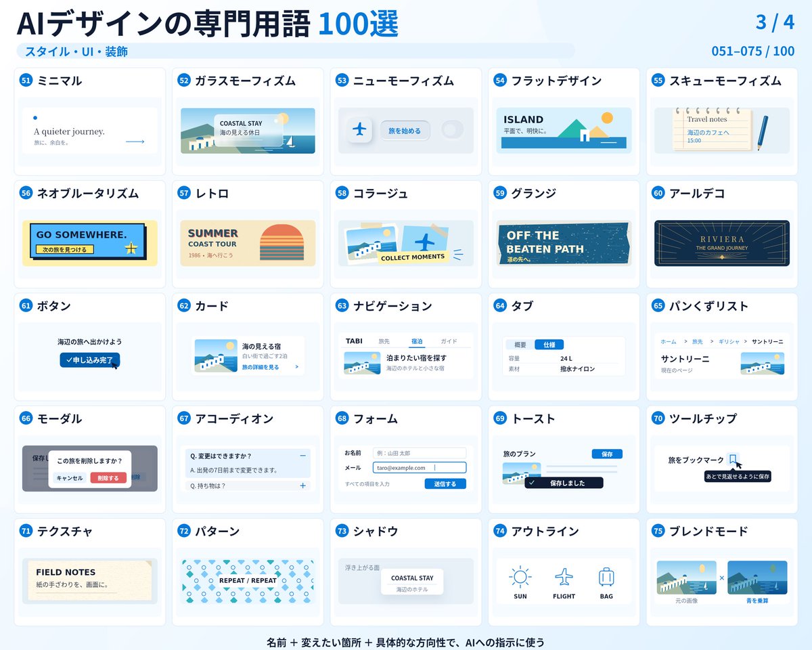Click the airplane star icon beside GO SOMEWHERE
The image size is (812, 650).
[131, 248]
